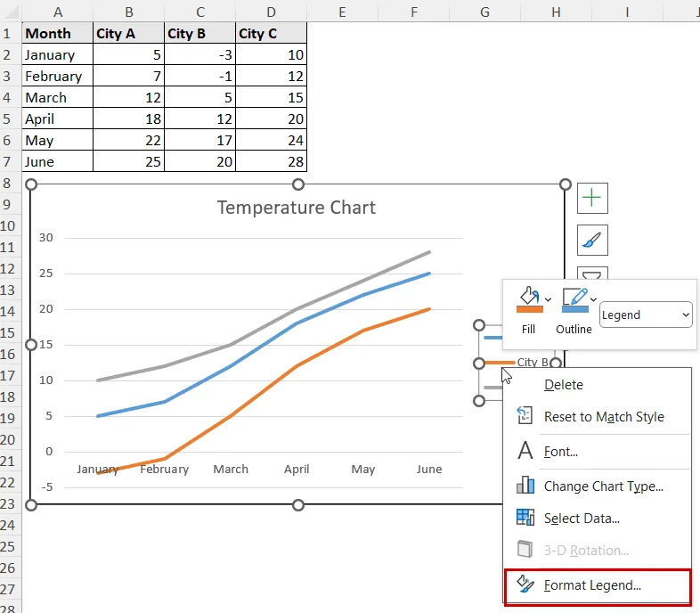Click the April cell in the table
The height and width of the screenshot is (613, 700).
pyautogui.click(x=58, y=119)
